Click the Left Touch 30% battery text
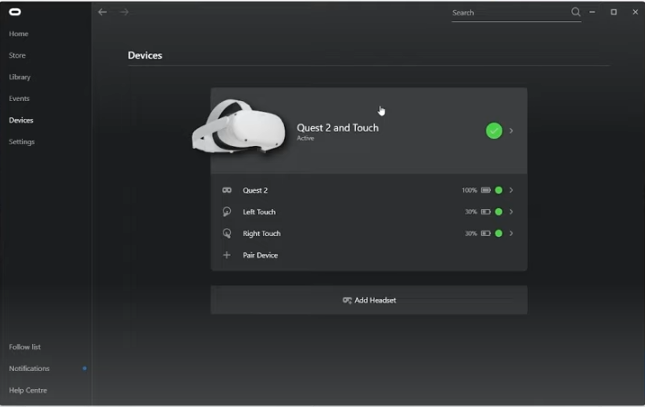Image resolution: width=645 pixels, height=407 pixels. (x=471, y=212)
